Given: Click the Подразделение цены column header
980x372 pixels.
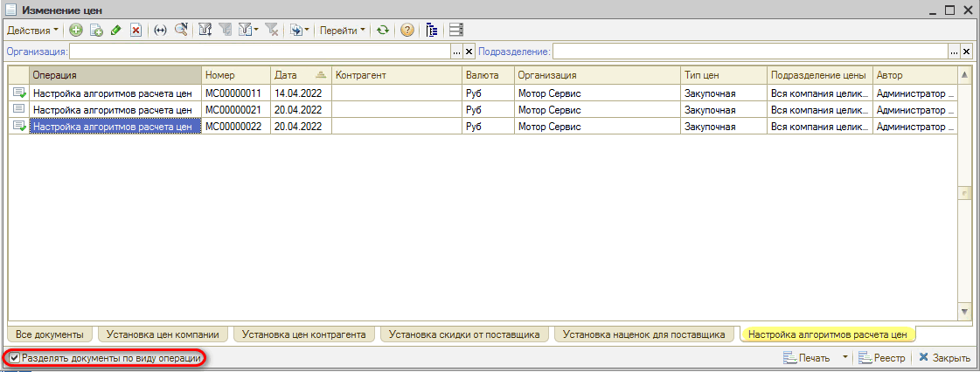Looking at the screenshot, I should (x=819, y=75).
